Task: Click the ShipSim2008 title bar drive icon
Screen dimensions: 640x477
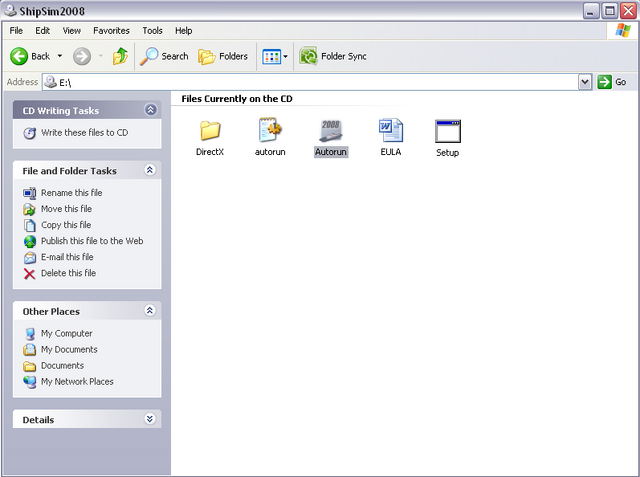Action: click(x=10, y=10)
